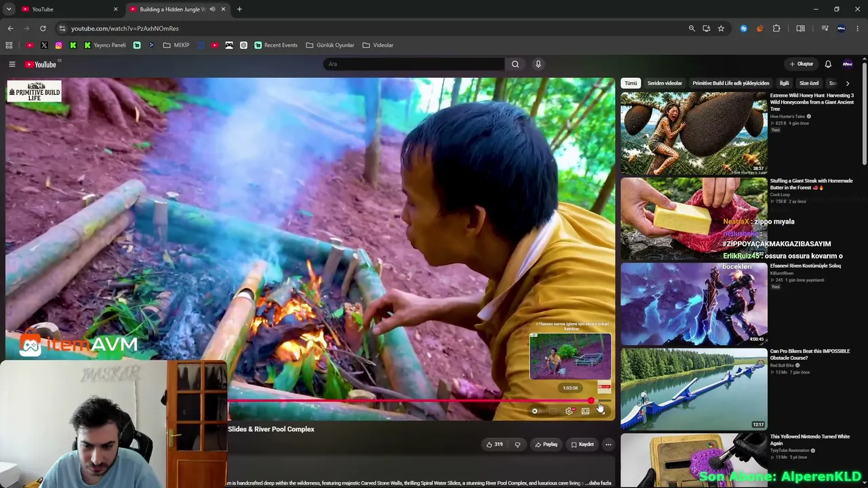Open the orange extension icon

point(759,28)
